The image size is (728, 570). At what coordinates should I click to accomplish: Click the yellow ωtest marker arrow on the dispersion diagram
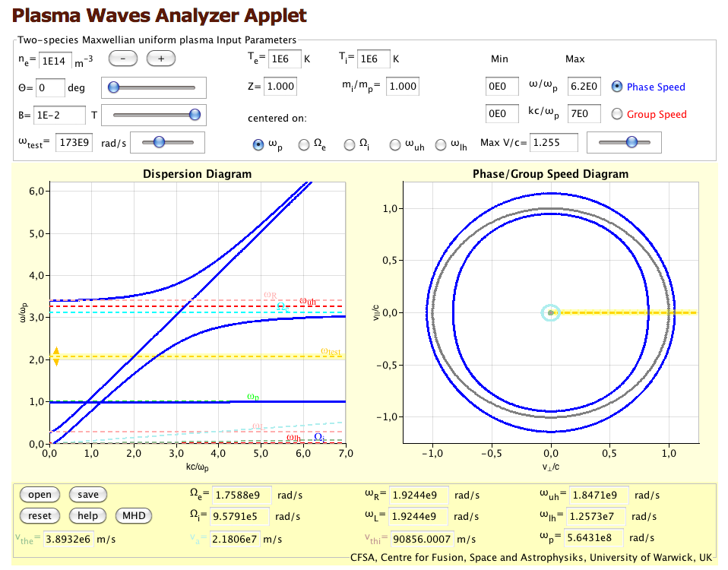coord(55,356)
